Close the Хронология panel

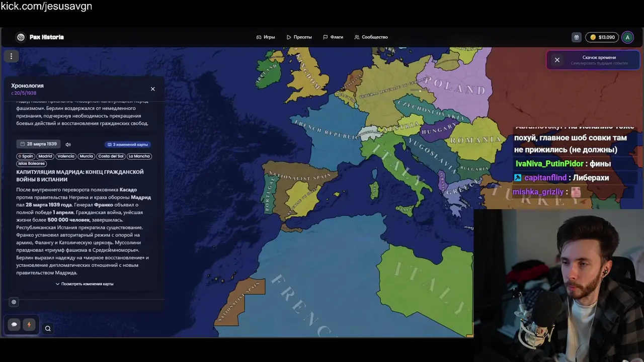(153, 89)
